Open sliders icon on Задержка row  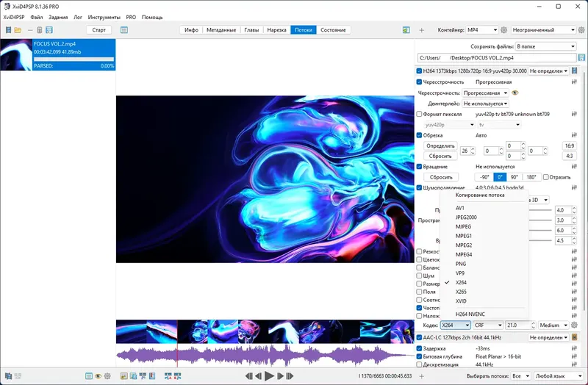tap(574, 348)
